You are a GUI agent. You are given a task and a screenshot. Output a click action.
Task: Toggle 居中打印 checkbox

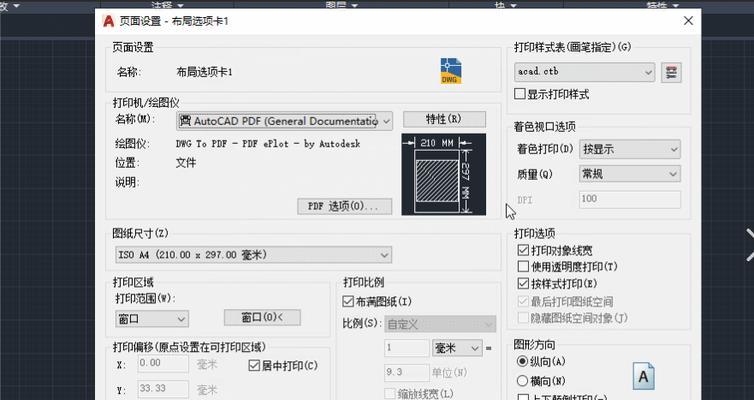click(x=254, y=366)
